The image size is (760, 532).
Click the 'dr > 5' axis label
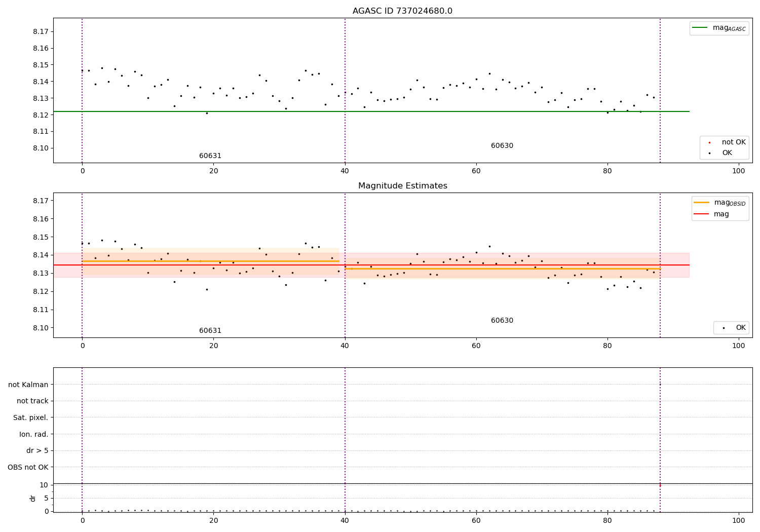coord(37,451)
